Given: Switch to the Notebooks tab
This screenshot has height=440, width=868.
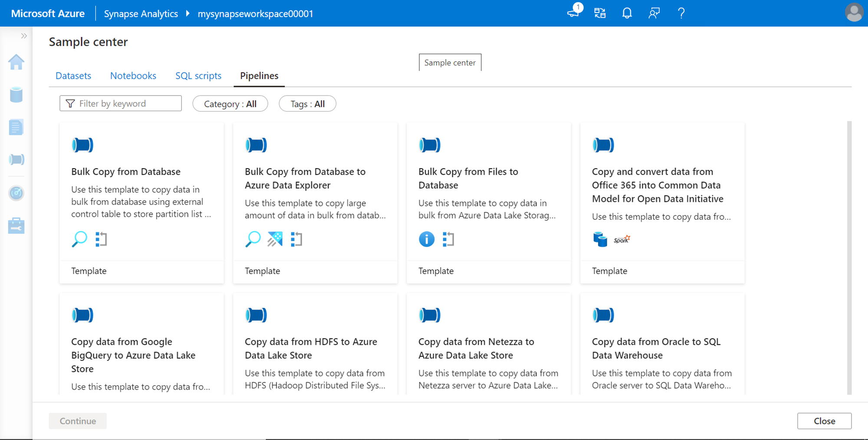Looking at the screenshot, I should (x=133, y=76).
